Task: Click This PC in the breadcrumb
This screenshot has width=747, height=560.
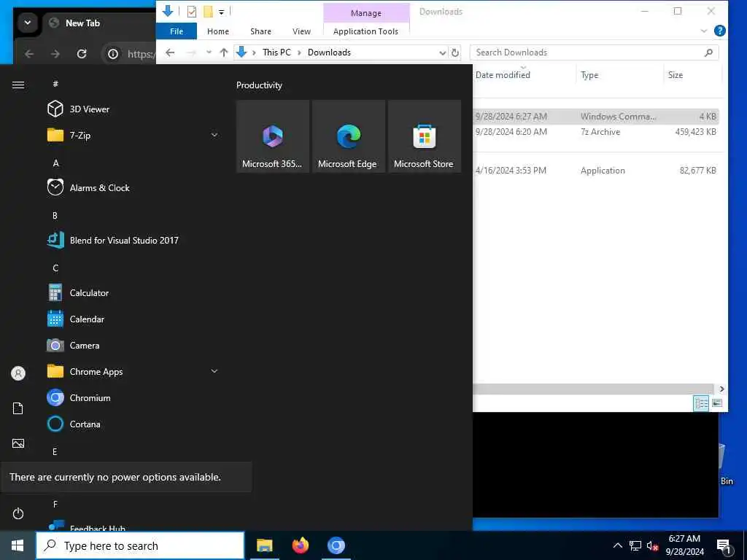Action: (276, 52)
